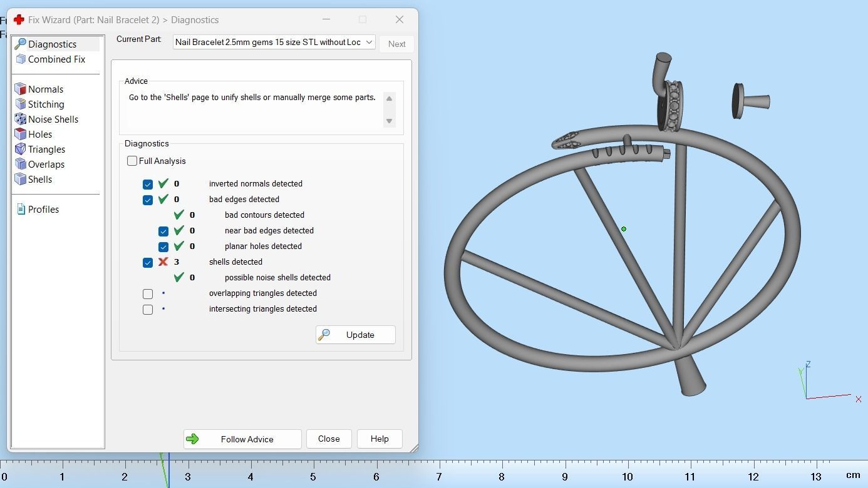Click green checkmark beside possible noise shells
868x488 pixels.
[179, 277]
